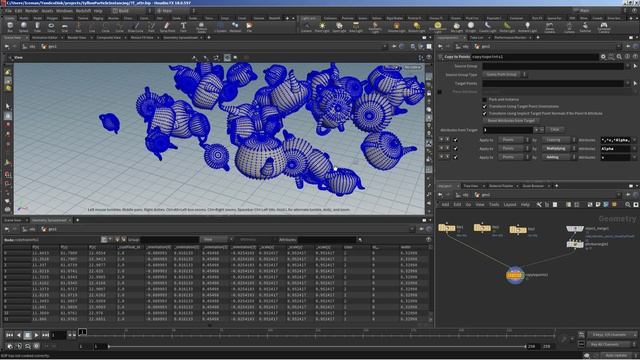
Task: Select the Spot Light shelf tool
Action: coord(339,27)
